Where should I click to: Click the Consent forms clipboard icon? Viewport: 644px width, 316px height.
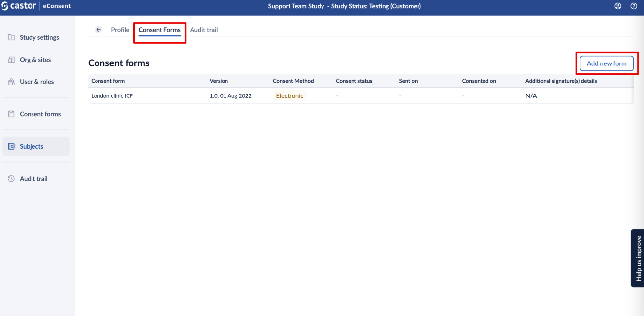point(11,114)
